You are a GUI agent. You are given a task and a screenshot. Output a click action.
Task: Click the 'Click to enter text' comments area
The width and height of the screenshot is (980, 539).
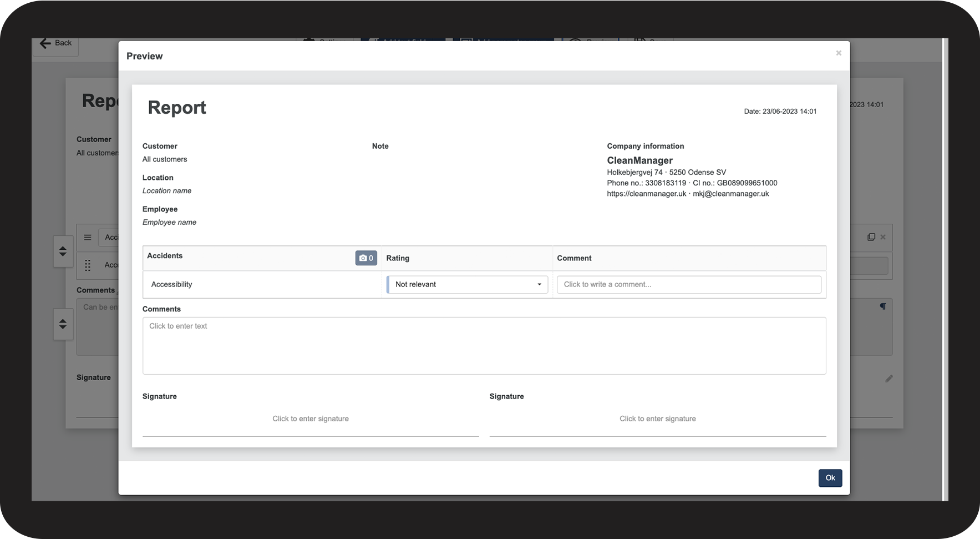pos(484,346)
